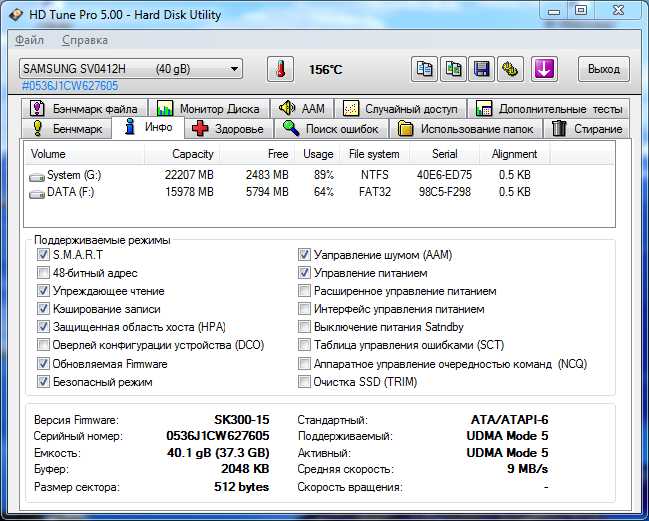Open the options gears icon
Image resolution: width=649 pixels, height=521 pixels.
pos(510,69)
